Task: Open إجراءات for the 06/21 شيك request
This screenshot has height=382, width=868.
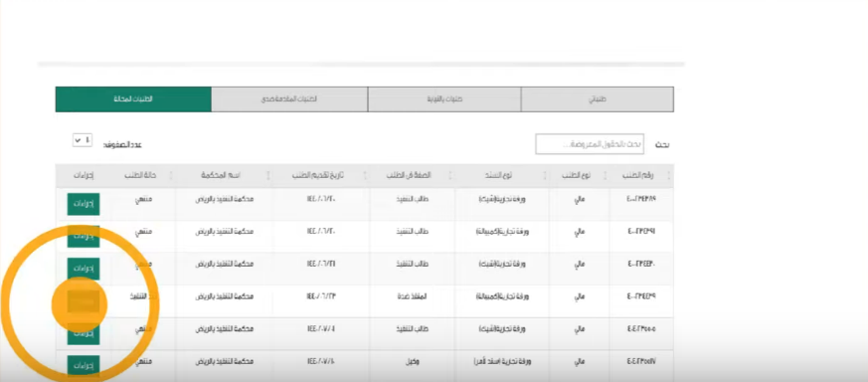Action: point(84,269)
